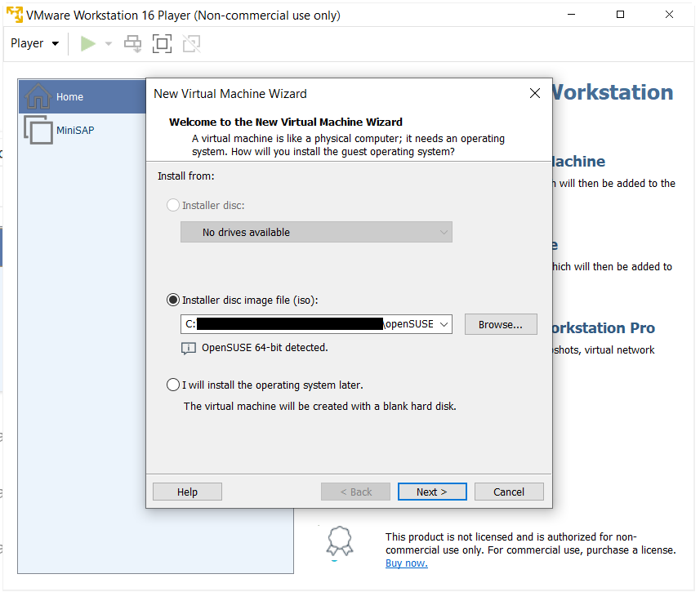Click the MiniSAP virtual machine icon
Viewport: 700px width, 592px height.
click(38, 130)
